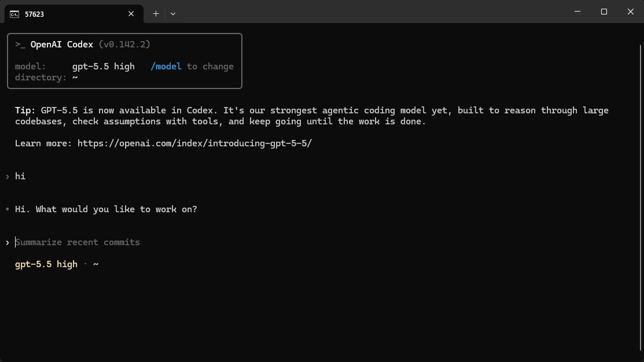Viewport: 644px width, 362px height.
Task: Select the 57623 terminal tab
Action: click(74, 14)
